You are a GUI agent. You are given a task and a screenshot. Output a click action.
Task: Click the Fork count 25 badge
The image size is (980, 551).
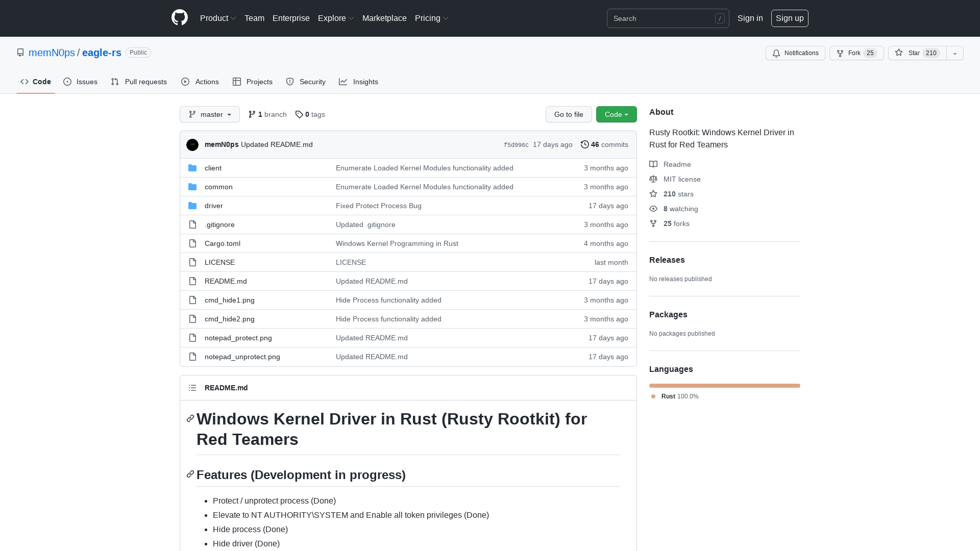870,53
